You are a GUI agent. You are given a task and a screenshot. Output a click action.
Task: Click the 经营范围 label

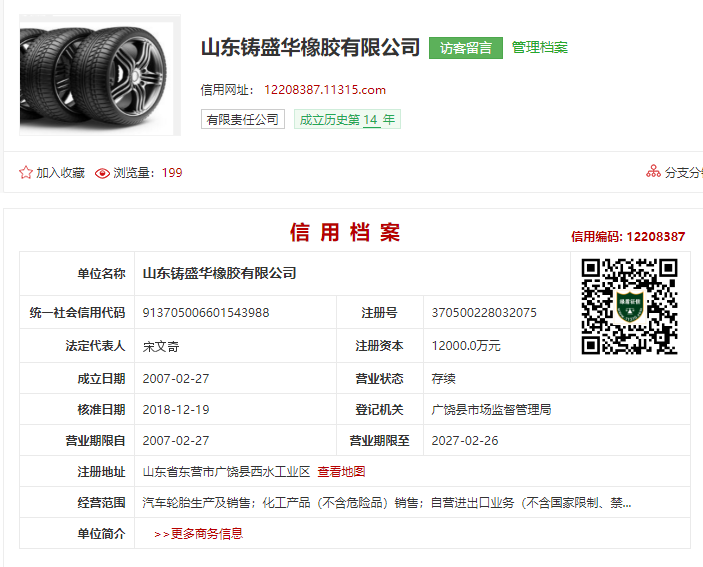click(101, 502)
